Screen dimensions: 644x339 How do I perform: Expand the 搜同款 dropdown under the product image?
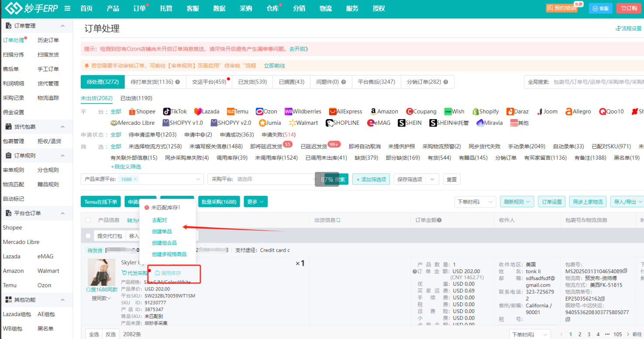pos(101,298)
